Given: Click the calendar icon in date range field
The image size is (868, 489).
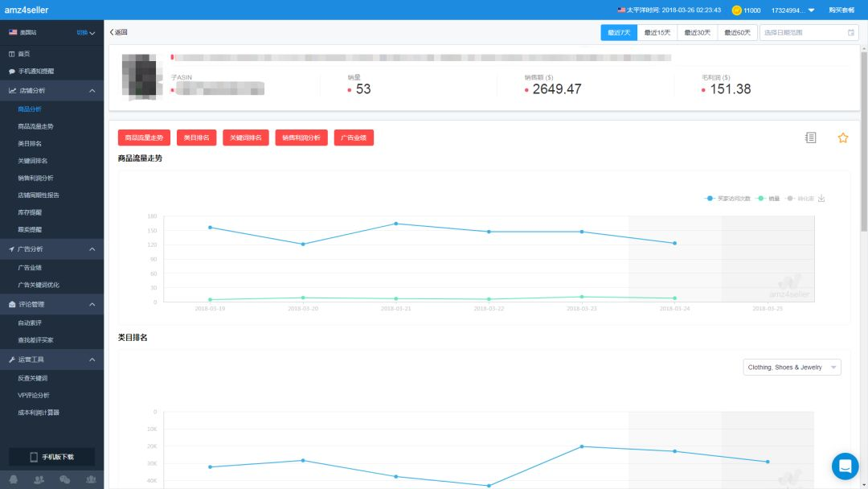Looking at the screenshot, I should coord(851,32).
